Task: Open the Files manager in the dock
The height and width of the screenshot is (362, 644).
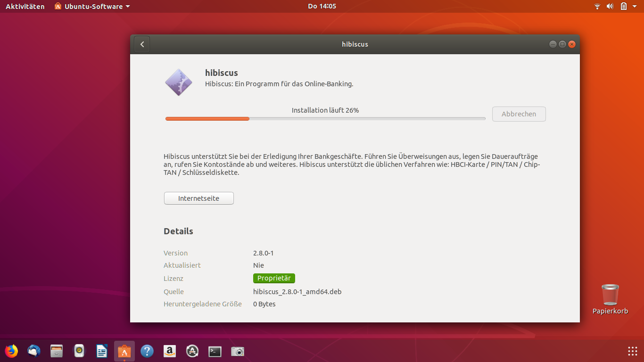Action: coord(57,351)
